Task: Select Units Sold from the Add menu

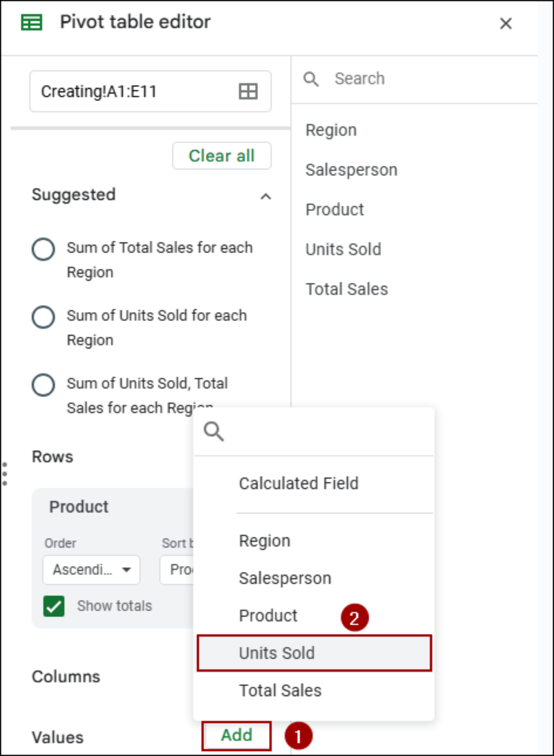Action: [277, 653]
